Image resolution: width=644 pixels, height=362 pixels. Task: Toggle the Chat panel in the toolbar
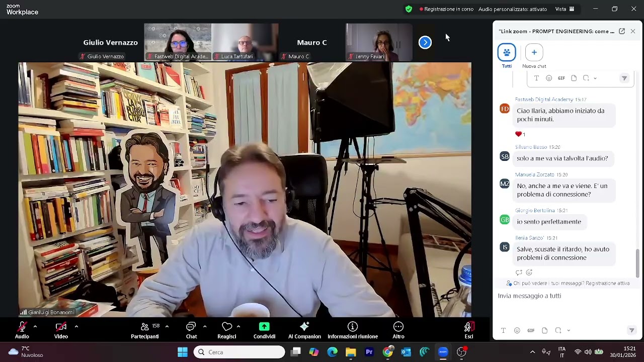click(191, 330)
